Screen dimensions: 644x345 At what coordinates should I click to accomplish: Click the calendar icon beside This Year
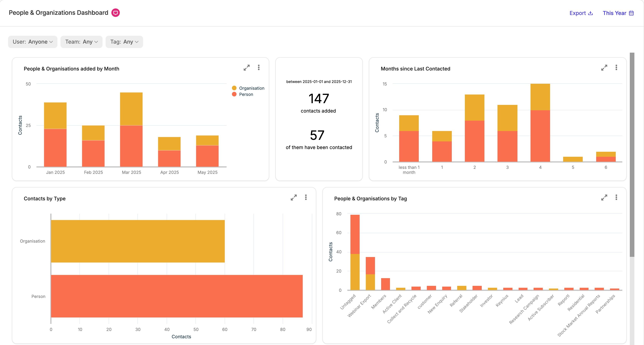pos(631,13)
